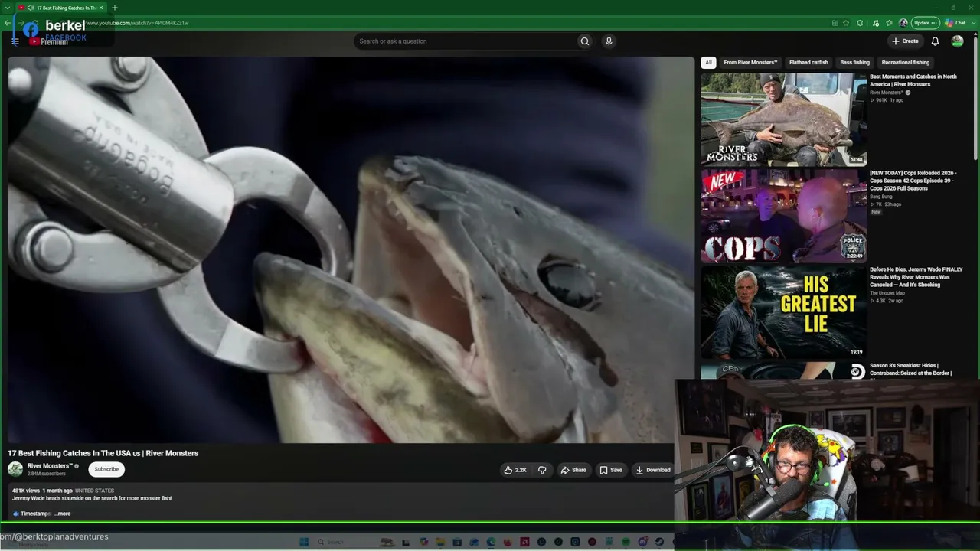The height and width of the screenshot is (551, 980).
Task: Select the Flathead catfish chip
Action: click(x=808, y=63)
